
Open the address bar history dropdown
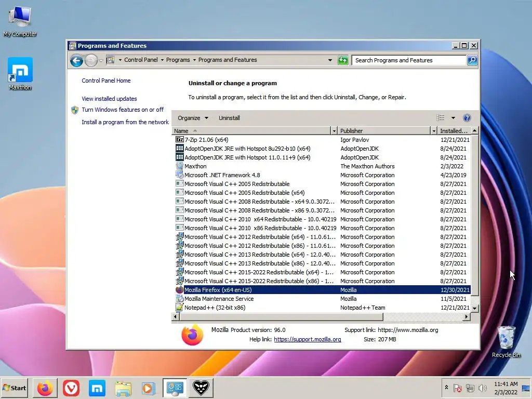point(330,60)
